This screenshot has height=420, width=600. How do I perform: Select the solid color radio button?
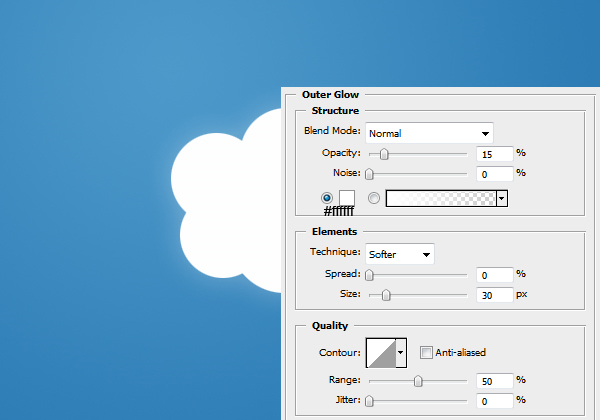[327, 198]
